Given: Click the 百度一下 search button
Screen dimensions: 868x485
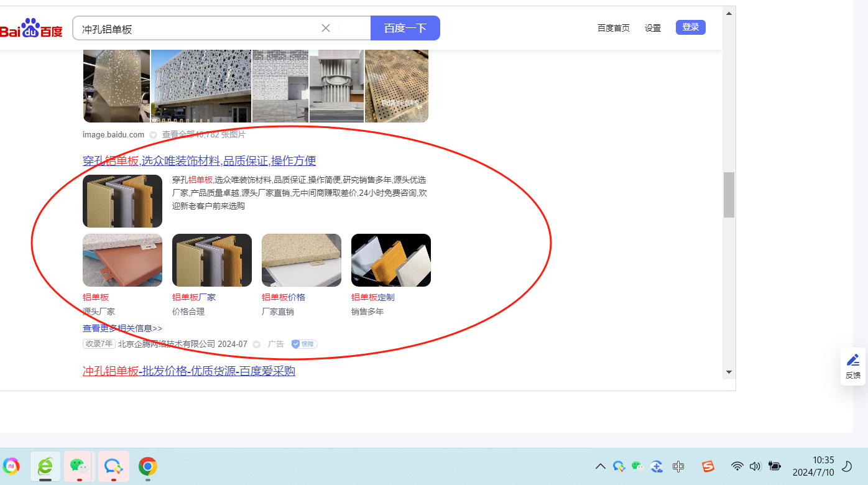Looking at the screenshot, I should tap(405, 28).
